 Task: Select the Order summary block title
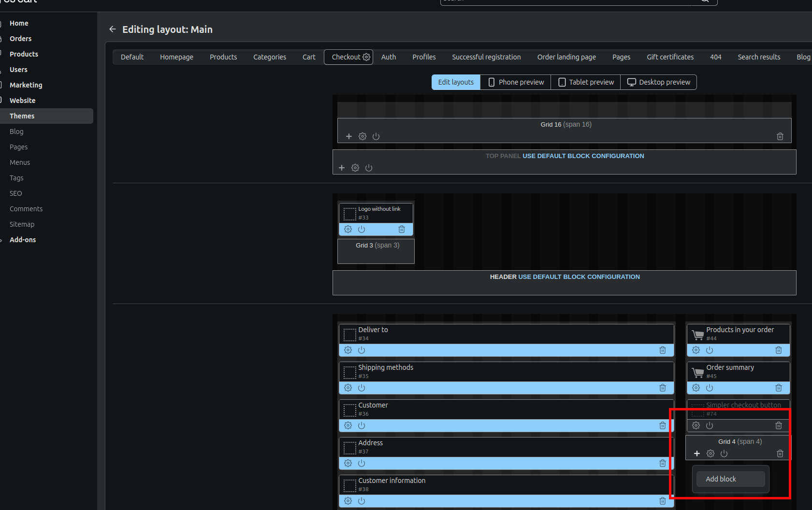pyautogui.click(x=730, y=367)
